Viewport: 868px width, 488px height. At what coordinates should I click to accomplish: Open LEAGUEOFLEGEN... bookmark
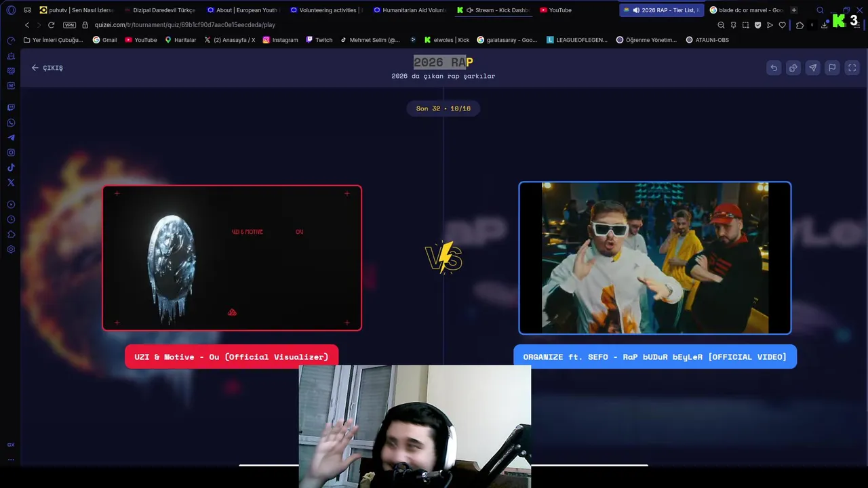[x=577, y=40]
